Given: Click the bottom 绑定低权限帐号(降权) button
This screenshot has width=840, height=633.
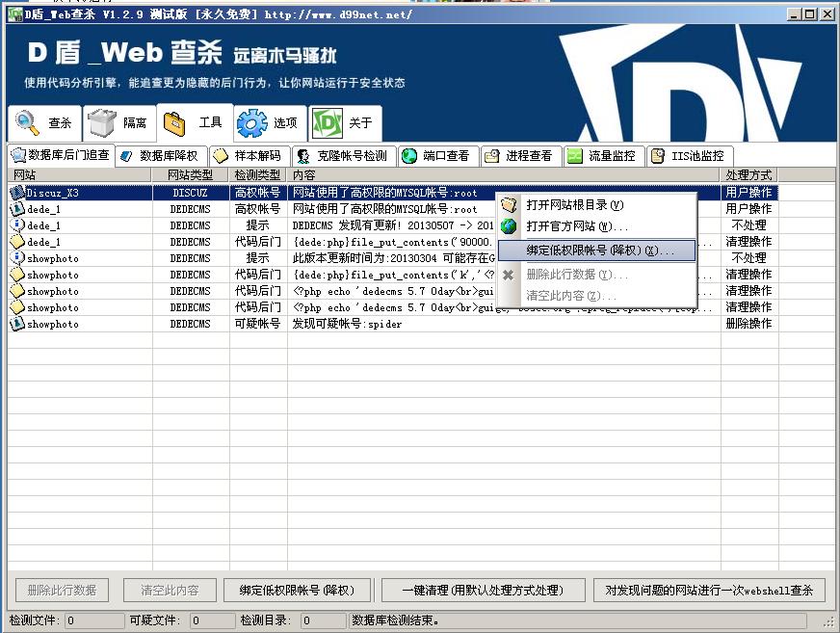Looking at the screenshot, I should point(297,590).
